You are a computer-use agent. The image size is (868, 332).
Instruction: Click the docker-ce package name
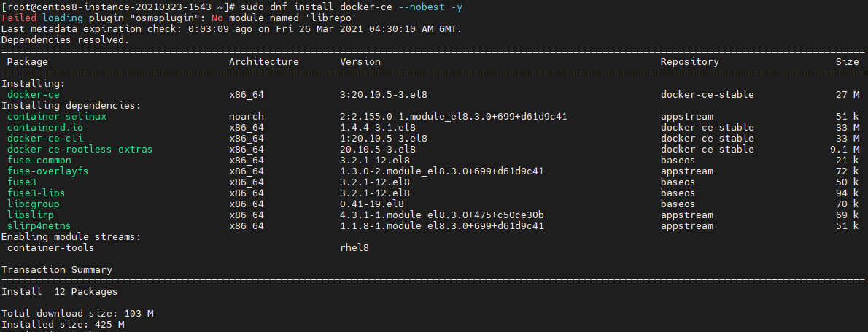coord(34,95)
